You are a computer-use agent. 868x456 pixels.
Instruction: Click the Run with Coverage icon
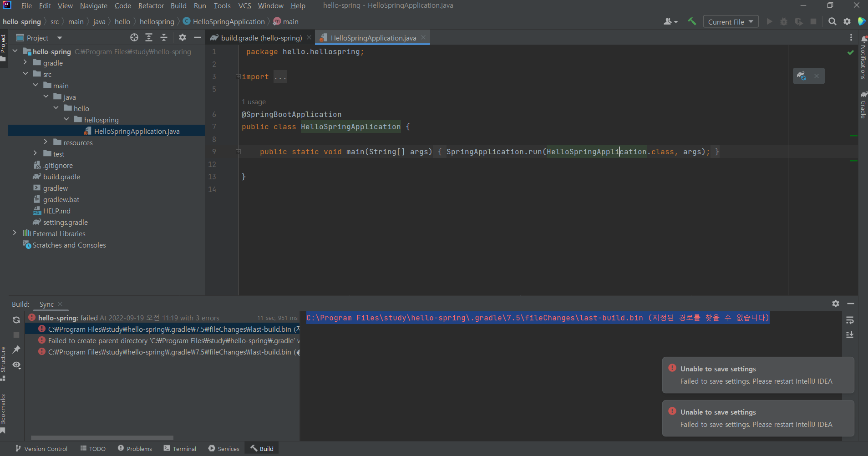pyautogui.click(x=798, y=21)
